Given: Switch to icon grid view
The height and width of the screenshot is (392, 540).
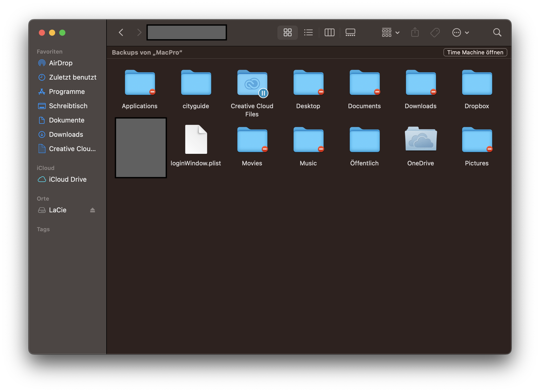Looking at the screenshot, I should pos(287,32).
